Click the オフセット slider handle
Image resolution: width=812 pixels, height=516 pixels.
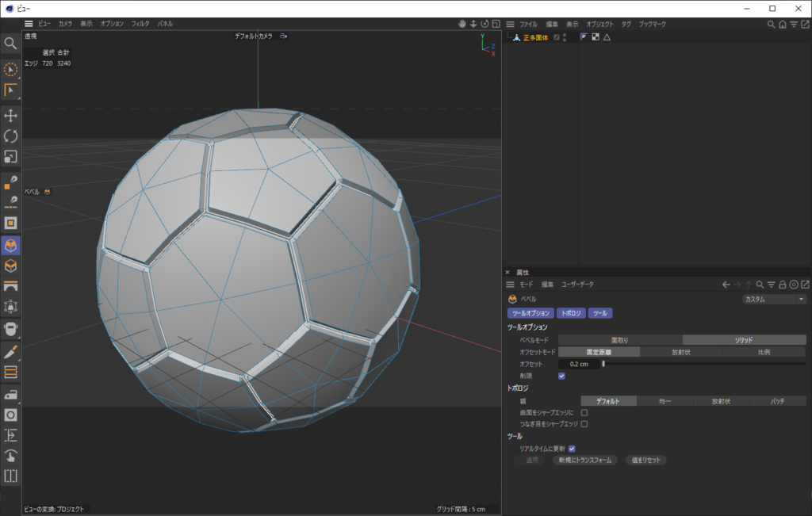(x=604, y=364)
